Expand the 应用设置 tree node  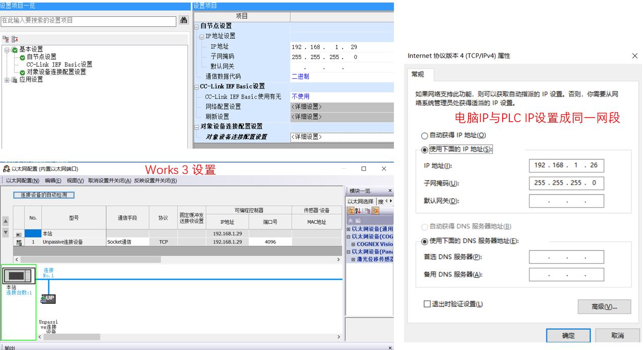pyautogui.click(x=7, y=80)
